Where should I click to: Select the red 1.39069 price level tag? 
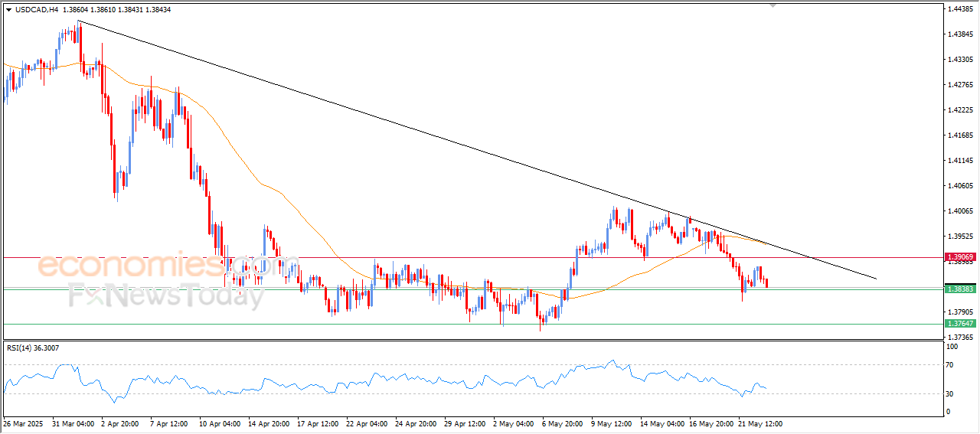tap(959, 257)
